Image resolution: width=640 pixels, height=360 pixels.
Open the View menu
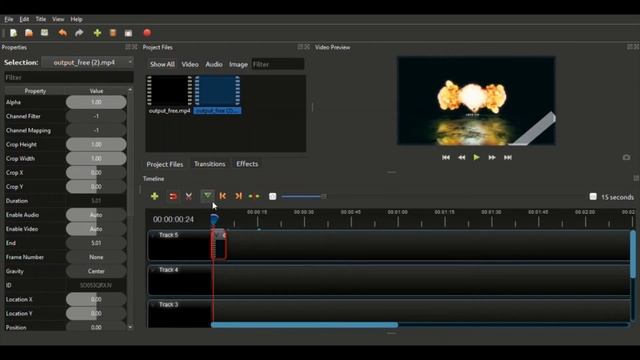pyautogui.click(x=58, y=19)
